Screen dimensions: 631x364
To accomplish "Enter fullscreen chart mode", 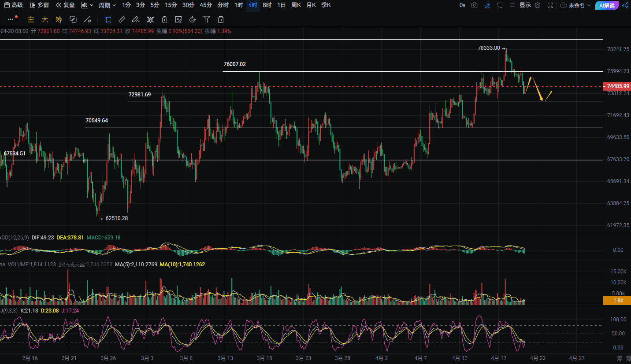I will pos(550,5).
